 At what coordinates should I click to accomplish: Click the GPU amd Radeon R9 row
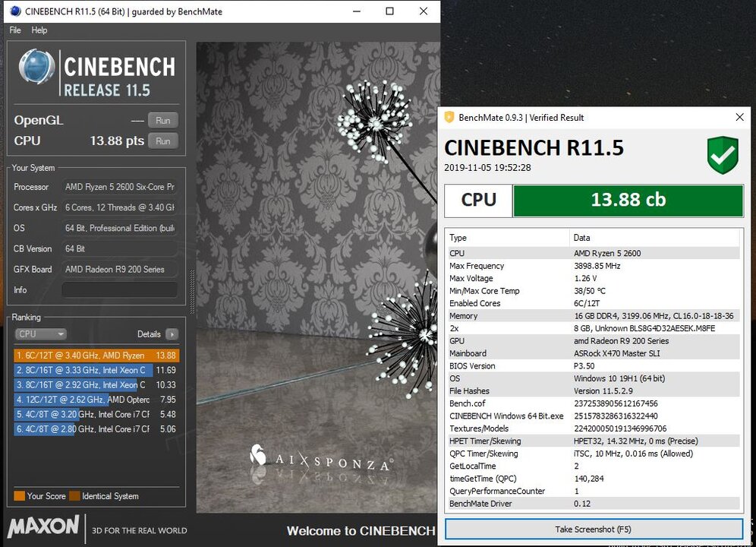tap(594, 341)
